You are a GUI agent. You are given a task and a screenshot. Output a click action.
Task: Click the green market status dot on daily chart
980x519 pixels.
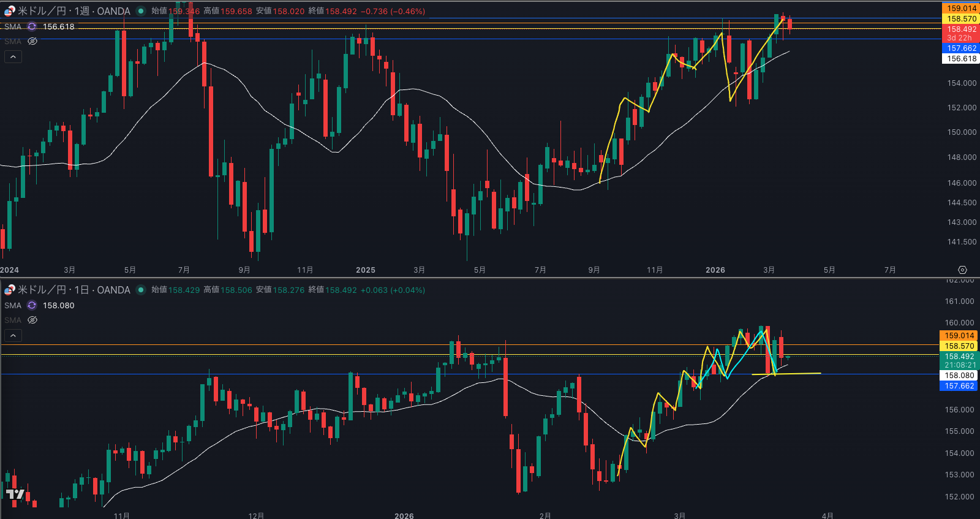141,290
